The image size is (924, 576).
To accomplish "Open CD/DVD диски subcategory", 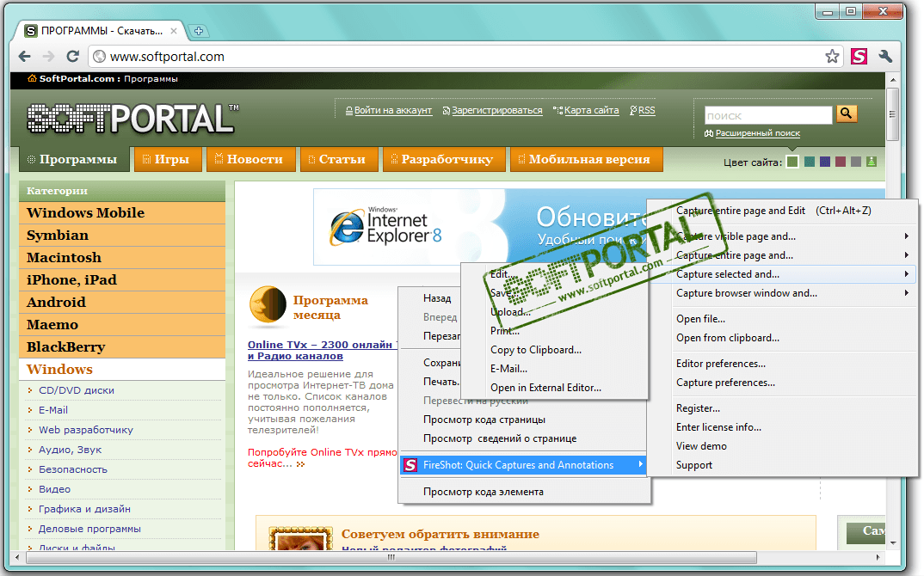I will [77, 390].
